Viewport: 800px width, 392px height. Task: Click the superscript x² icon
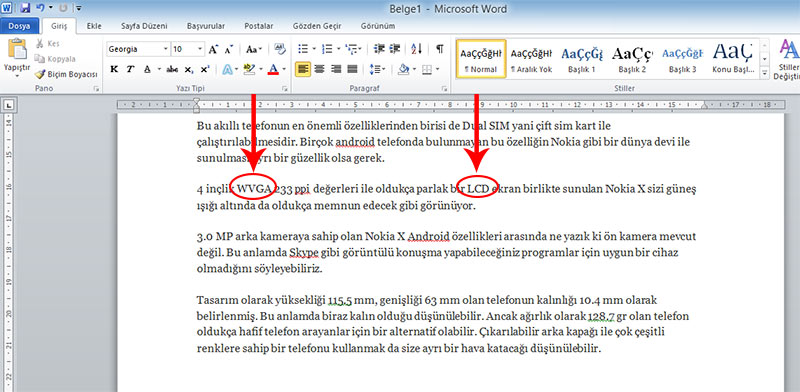pyautogui.click(x=205, y=69)
